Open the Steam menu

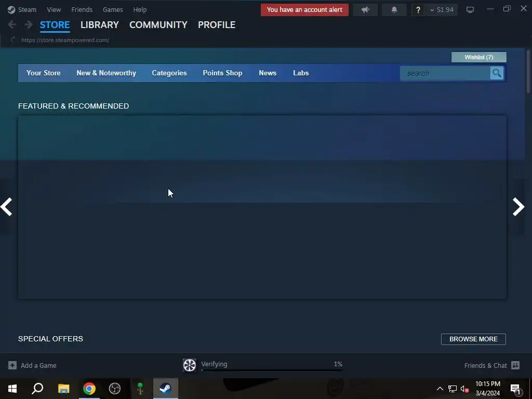click(27, 10)
